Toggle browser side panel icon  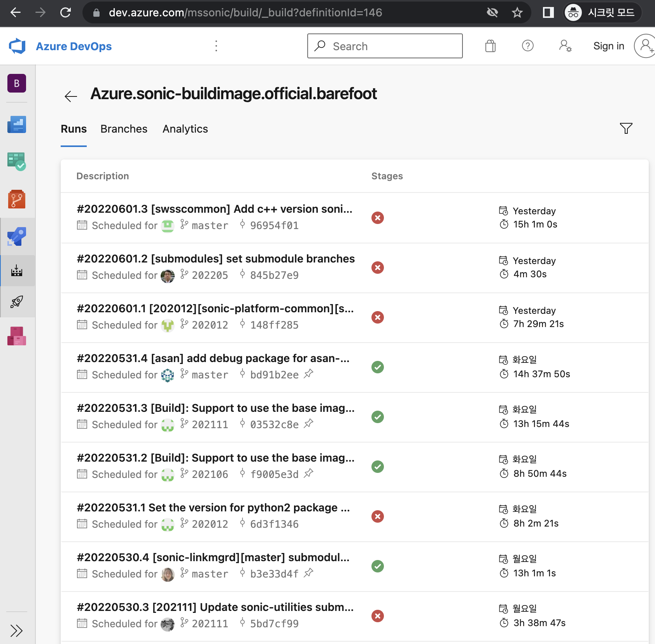tap(548, 13)
